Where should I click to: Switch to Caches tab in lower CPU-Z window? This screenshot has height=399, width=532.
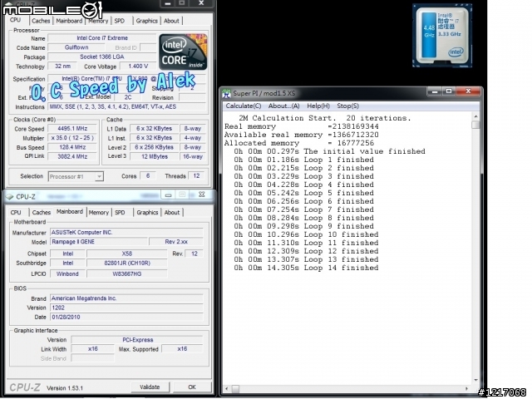(42, 213)
